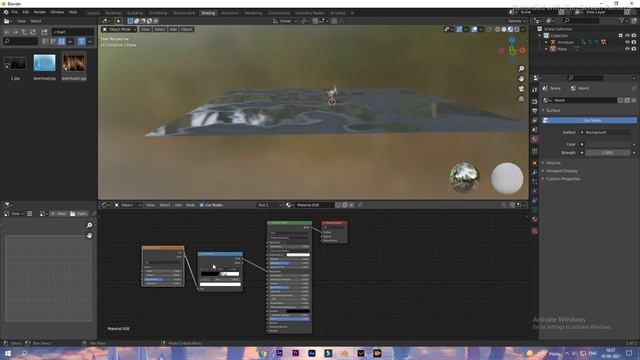
Task: Switch to the Geometry Nodes workspace tab
Action: coord(309,13)
